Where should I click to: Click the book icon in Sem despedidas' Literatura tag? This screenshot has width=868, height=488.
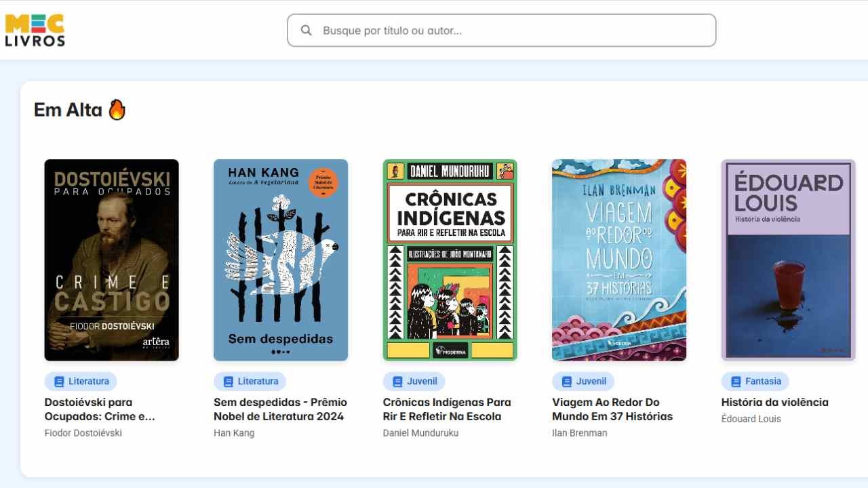[229, 382]
